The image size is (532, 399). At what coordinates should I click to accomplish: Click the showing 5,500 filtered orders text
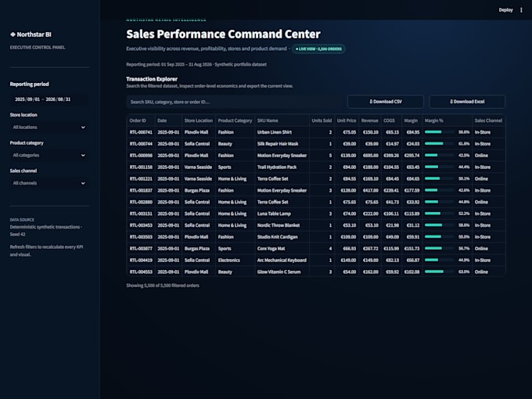(x=163, y=286)
